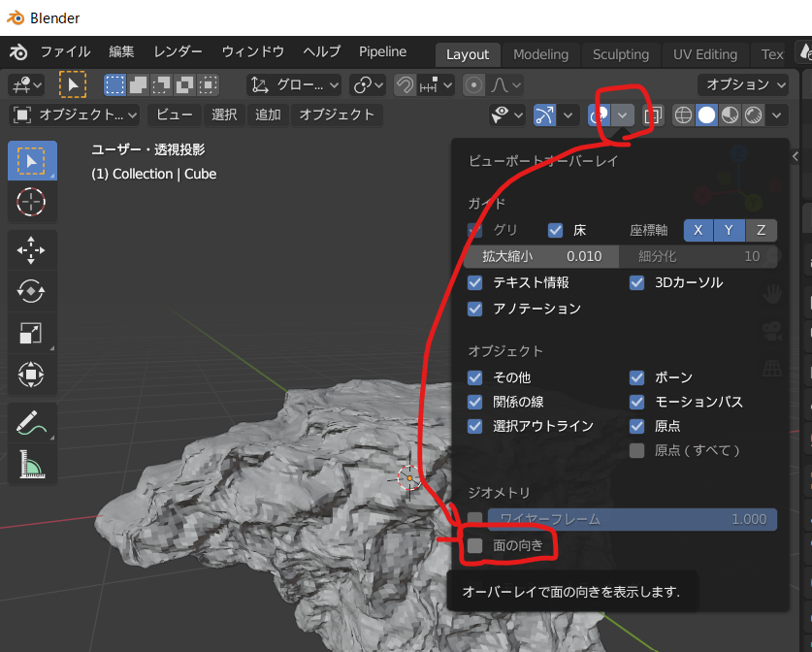Switch to wireframe shading mode

tap(684, 114)
